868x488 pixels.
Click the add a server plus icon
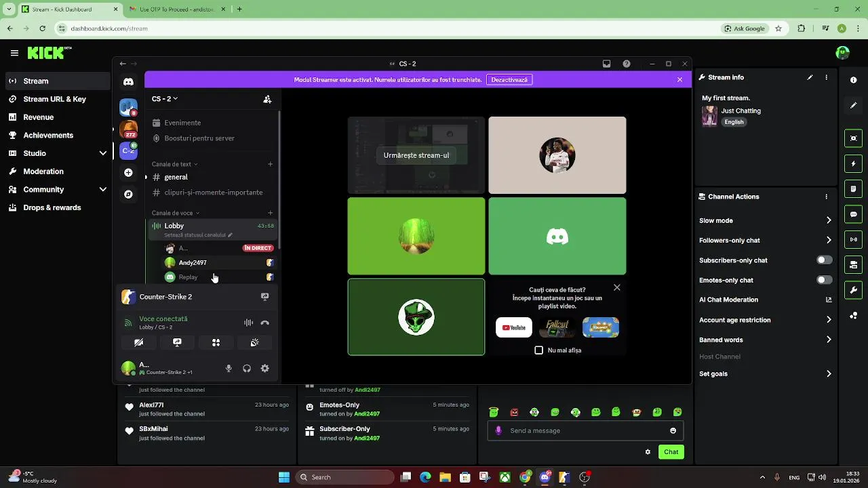tap(128, 173)
